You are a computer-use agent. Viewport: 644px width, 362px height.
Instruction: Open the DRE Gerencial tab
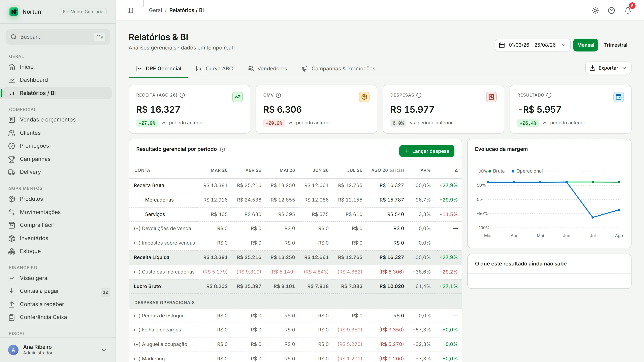click(x=159, y=69)
